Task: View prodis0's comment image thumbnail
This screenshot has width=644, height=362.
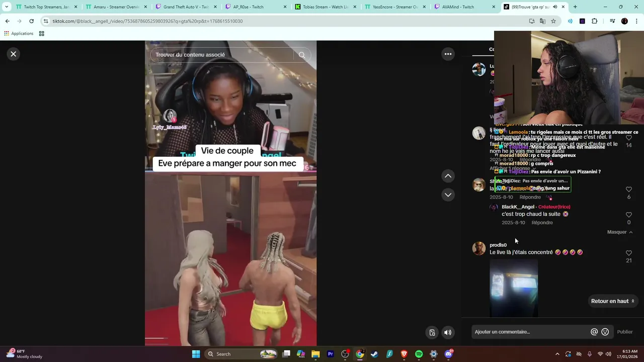Action: [x=514, y=288]
